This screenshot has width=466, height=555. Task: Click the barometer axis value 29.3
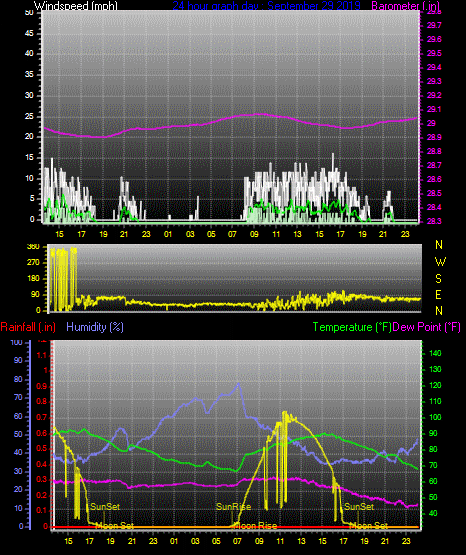tap(434, 81)
